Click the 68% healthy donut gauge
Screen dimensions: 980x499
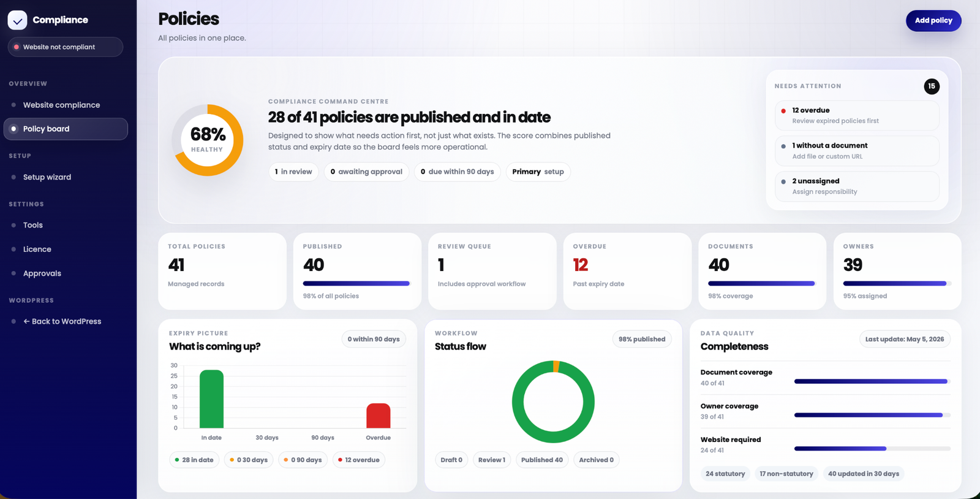click(207, 140)
